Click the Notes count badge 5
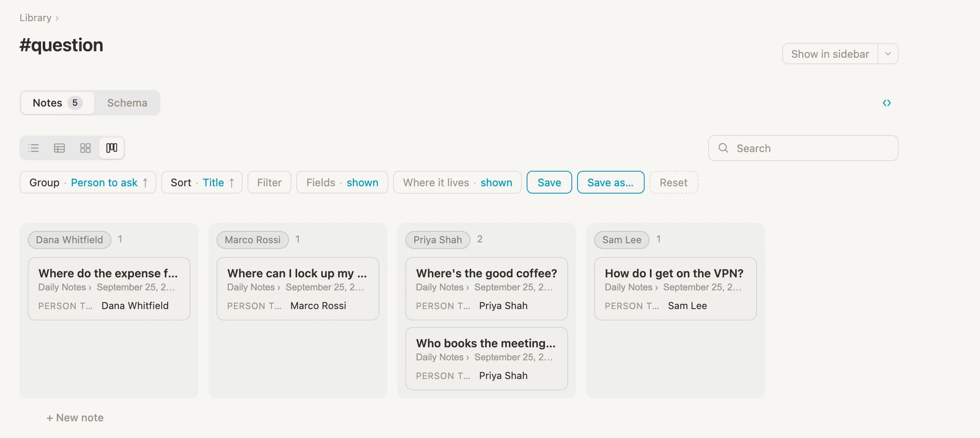 pos(75,103)
